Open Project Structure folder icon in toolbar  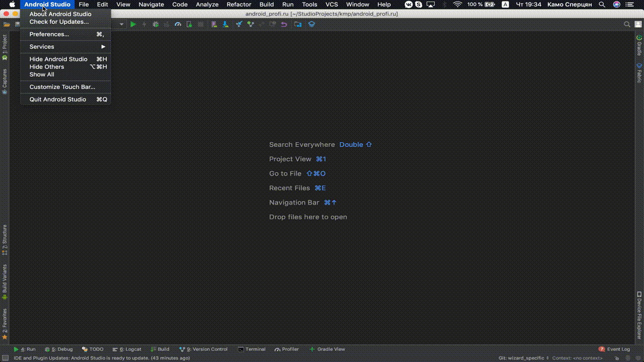(x=298, y=24)
